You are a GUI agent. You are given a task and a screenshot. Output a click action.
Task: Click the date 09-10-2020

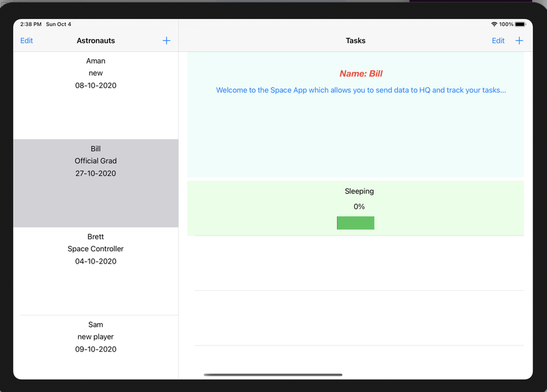[x=96, y=349]
